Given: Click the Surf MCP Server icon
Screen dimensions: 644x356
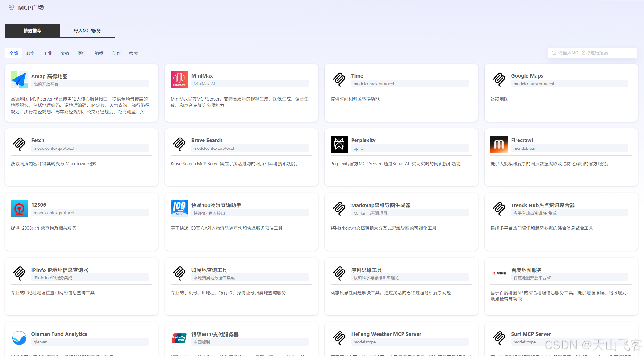Looking at the screenshot, I should tap(499, 338).
